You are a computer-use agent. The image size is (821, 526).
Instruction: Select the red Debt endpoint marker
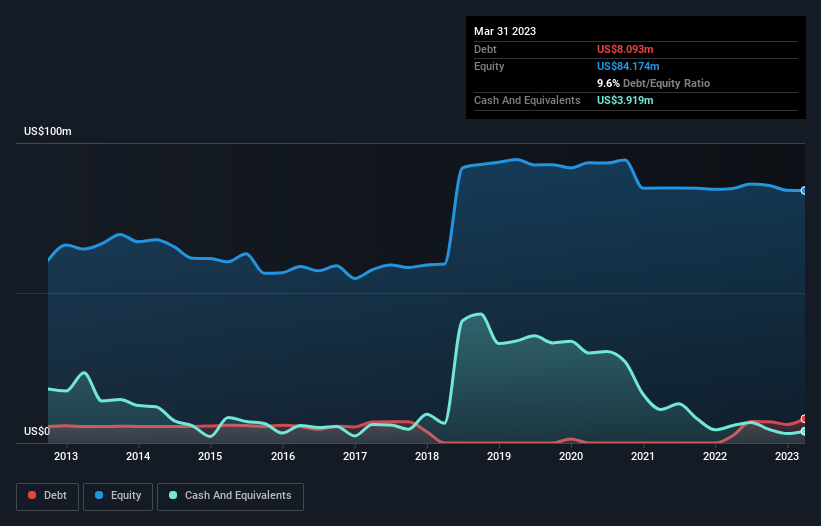(x=804, y=419)
